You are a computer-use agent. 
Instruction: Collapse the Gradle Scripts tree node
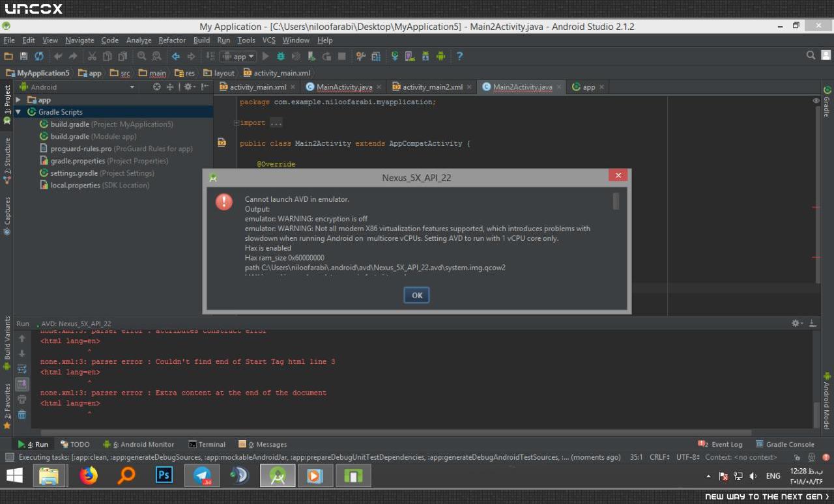(18, 112)
